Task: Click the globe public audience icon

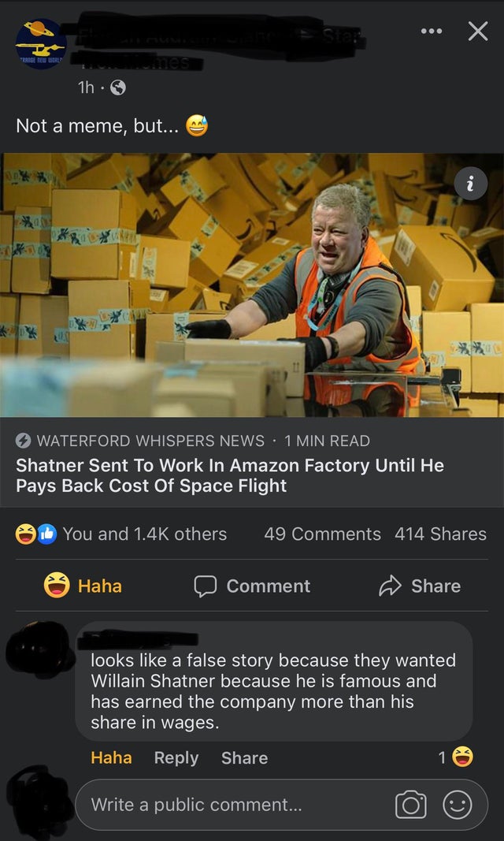Action: pyautogui.click(x=118, y=87)
